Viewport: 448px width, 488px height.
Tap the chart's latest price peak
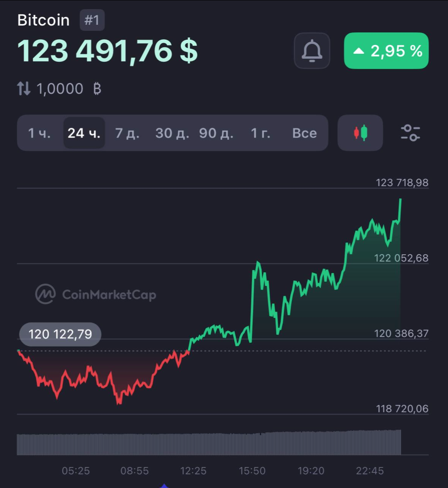click(400, 199)
